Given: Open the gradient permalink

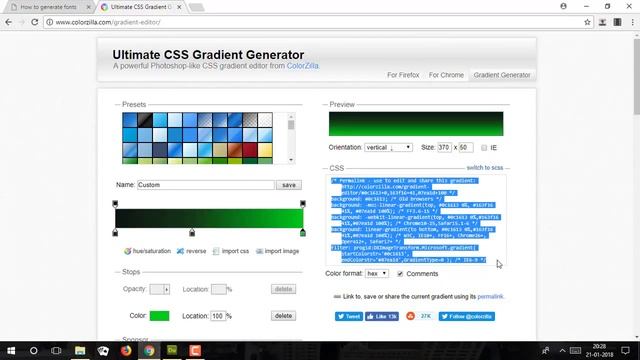Looking at the screenshot, I should click(490, 296).
